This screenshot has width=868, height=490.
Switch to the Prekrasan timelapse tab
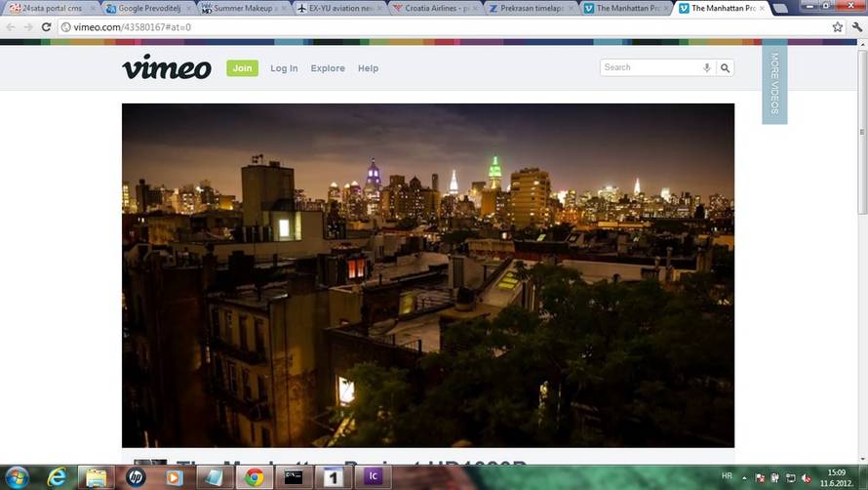coord(531,9)
